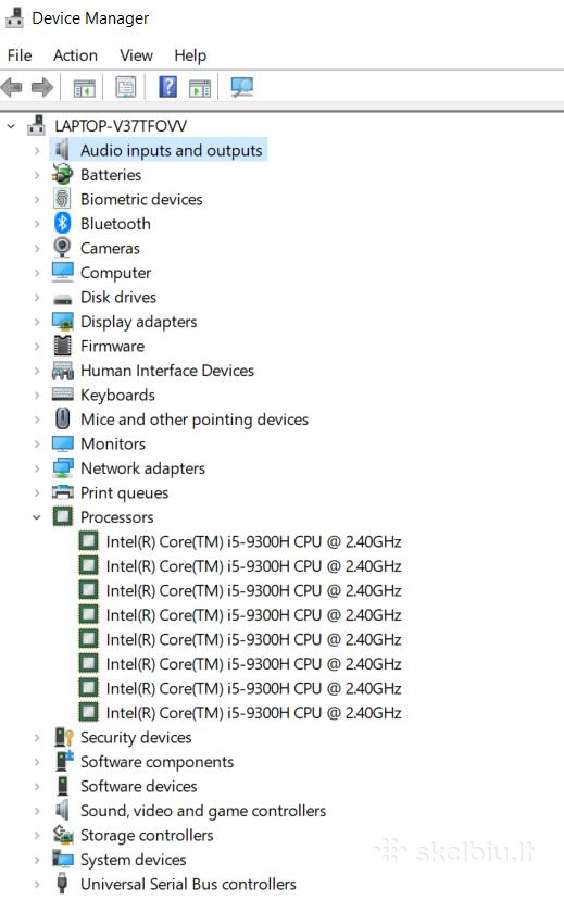Open the File menu
The image size is (564, 900).
pos(20,55)
